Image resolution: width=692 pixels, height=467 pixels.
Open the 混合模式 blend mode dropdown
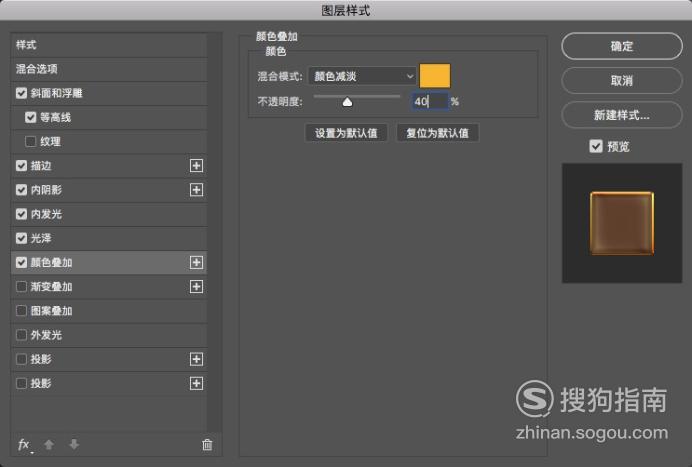(x=362, y=76)
